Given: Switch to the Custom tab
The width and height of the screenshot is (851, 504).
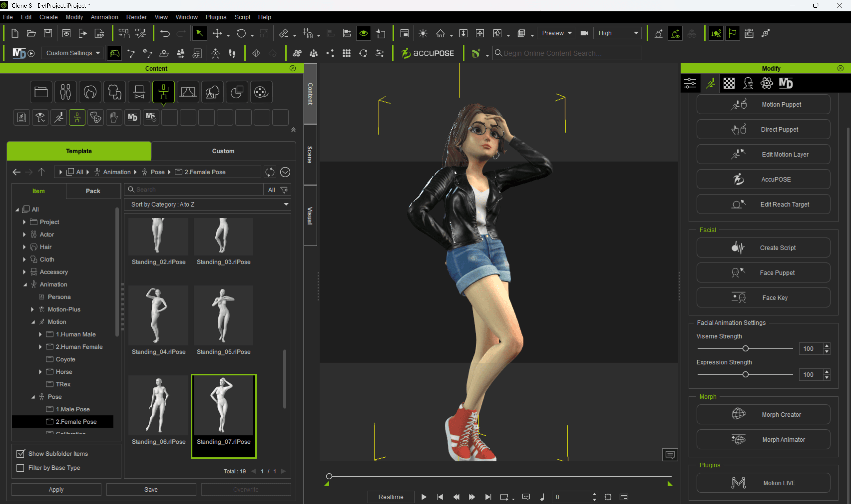Looking at the screenshot, I should click(223, 151).
